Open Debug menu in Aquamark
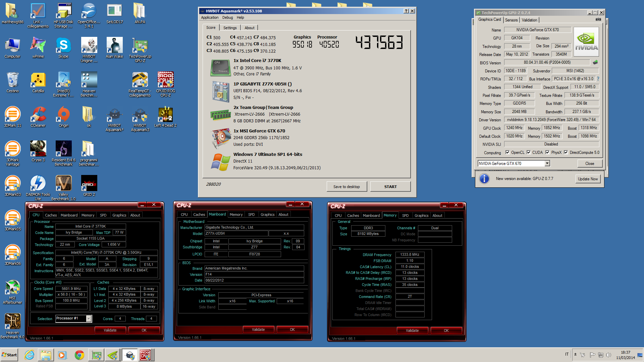This screenshot has height=362, width=644. coord(227,17)
